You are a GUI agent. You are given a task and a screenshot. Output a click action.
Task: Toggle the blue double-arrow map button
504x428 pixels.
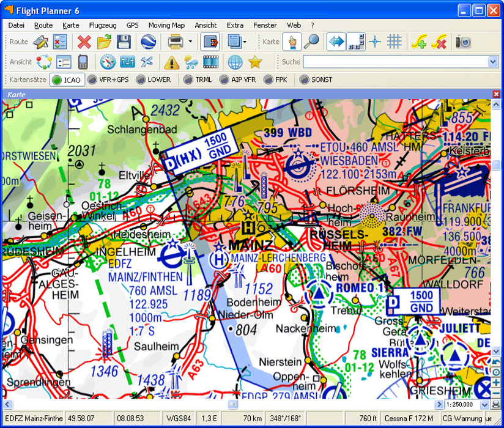coord(336,42)
